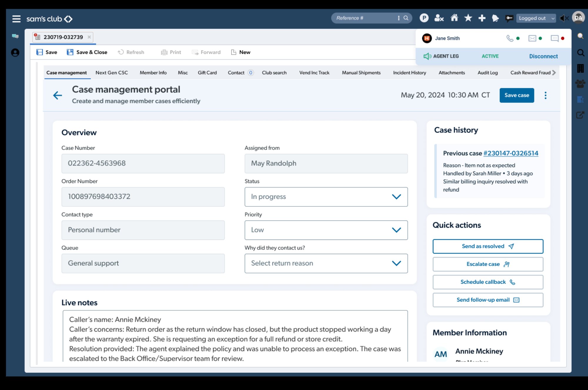588x390 pixels.
Task: Disconnect the active agent leg
Action: 543,56
